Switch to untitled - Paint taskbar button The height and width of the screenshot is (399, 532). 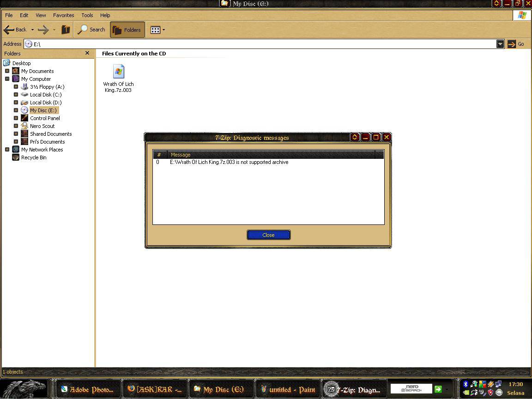288,389
